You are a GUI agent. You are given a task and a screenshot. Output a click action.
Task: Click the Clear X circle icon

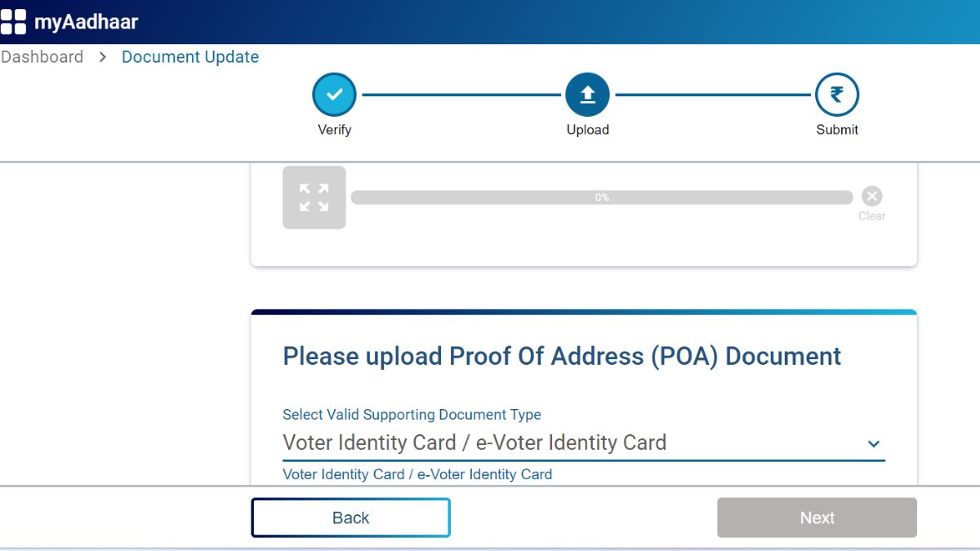(x=871, y=197)
